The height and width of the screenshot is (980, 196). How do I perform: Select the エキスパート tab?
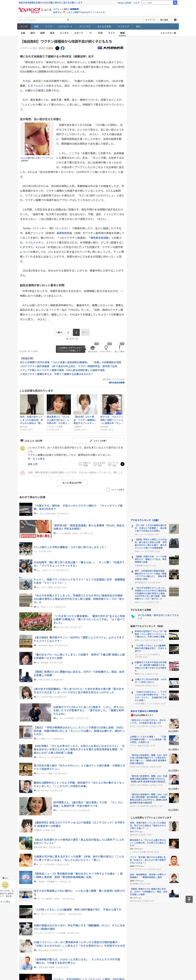(65, 27)
